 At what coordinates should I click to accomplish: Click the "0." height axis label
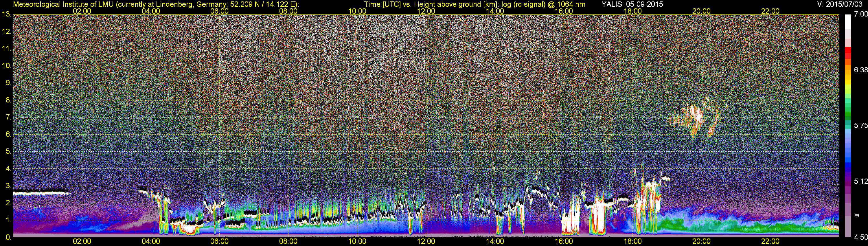click(x=8, y=237)
